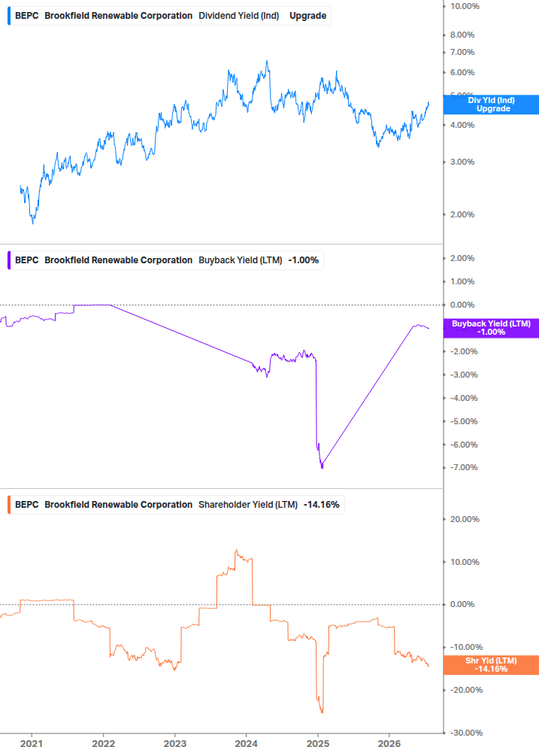Click the -6.00% tick on buyback axis

pos(463,445)
